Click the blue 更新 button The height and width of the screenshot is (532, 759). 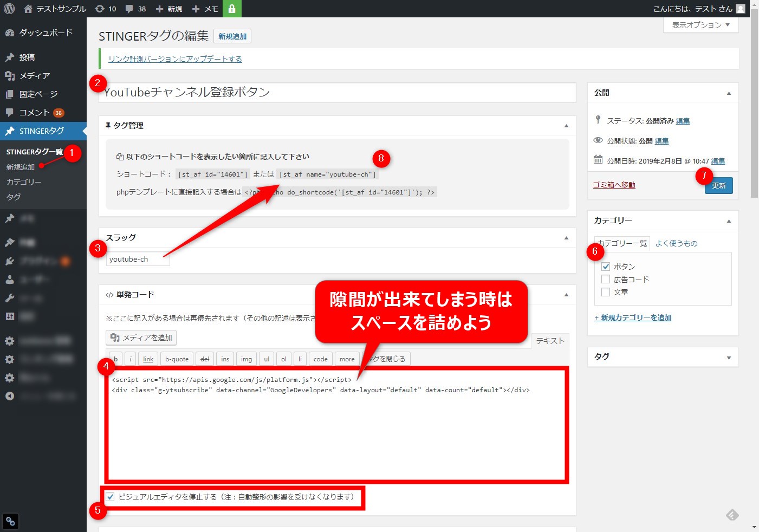tap(719, 185)
